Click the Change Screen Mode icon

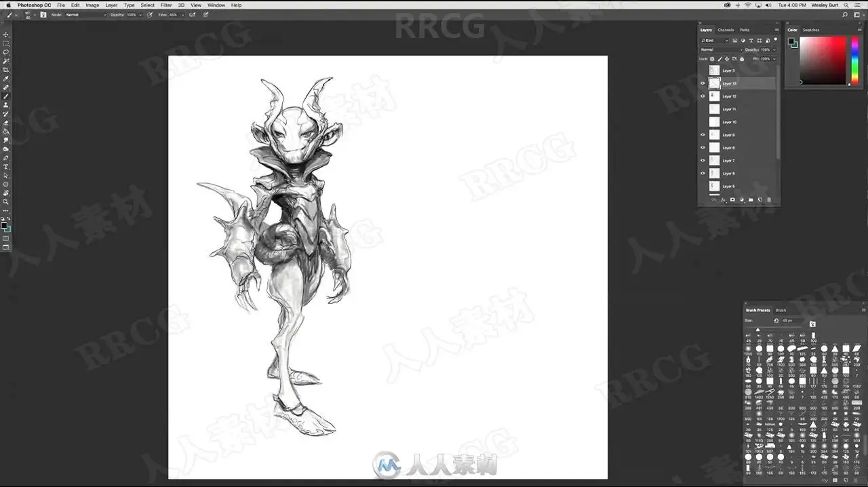(x=6, y=248)
